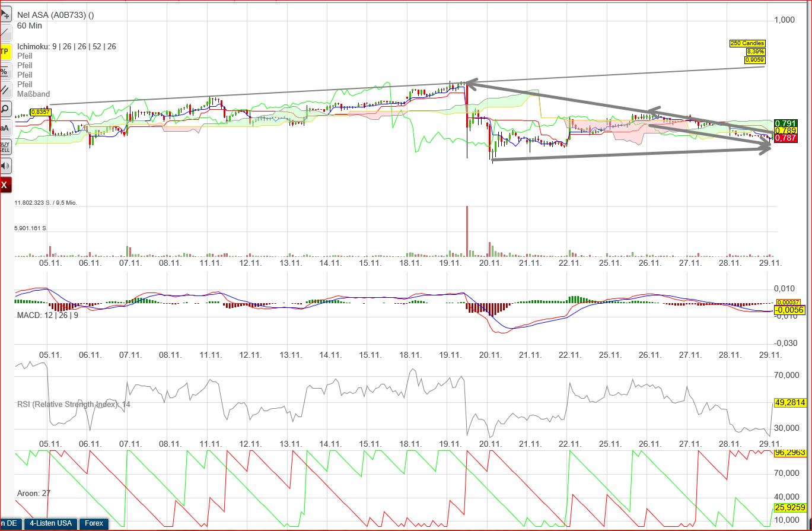Image resolution: width=812 pixels, height=531 pixels.
Task: Select the crosshair cursor tool
Action: point(5,13)
